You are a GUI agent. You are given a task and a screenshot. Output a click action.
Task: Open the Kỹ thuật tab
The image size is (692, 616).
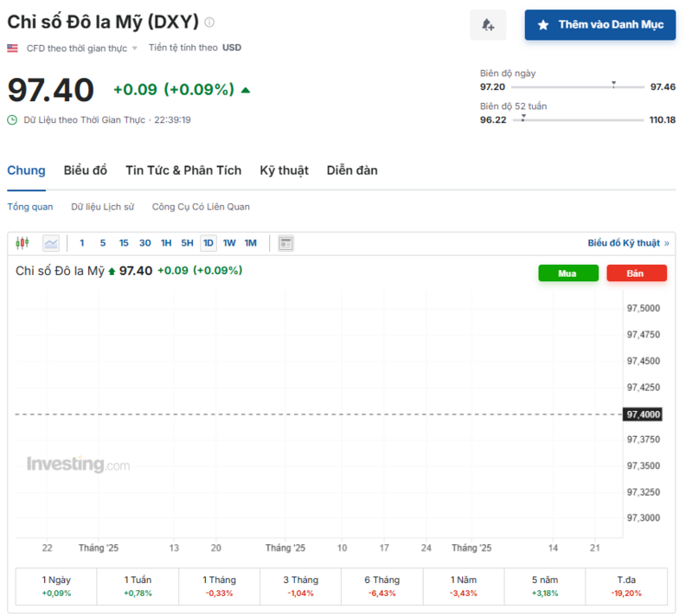(284, 170)
